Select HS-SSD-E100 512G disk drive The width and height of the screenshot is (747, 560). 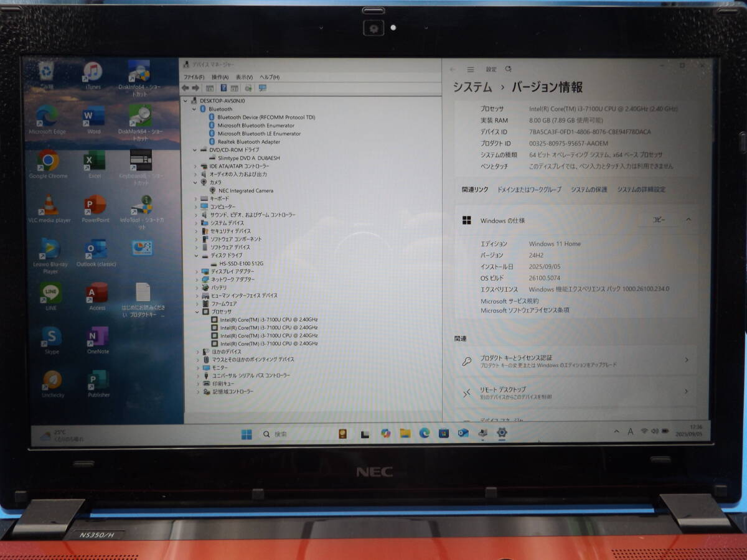pos(237,263)
